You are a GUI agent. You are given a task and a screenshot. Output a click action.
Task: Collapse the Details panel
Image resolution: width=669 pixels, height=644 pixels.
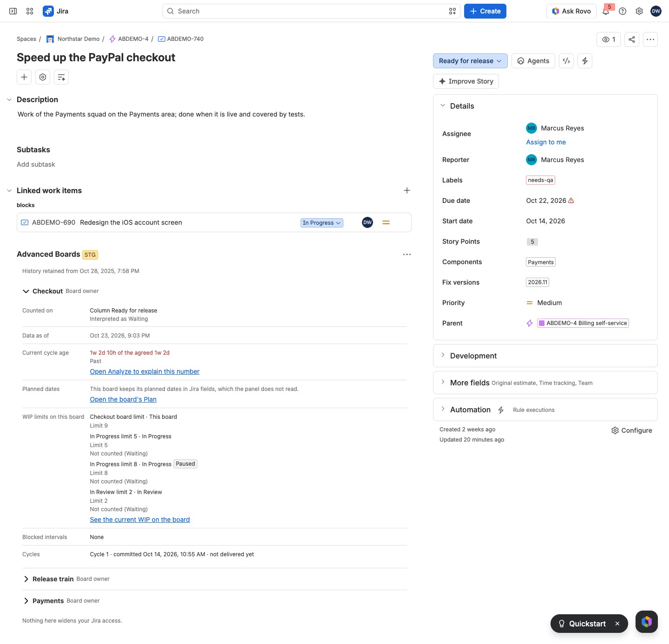coord(443,106)
